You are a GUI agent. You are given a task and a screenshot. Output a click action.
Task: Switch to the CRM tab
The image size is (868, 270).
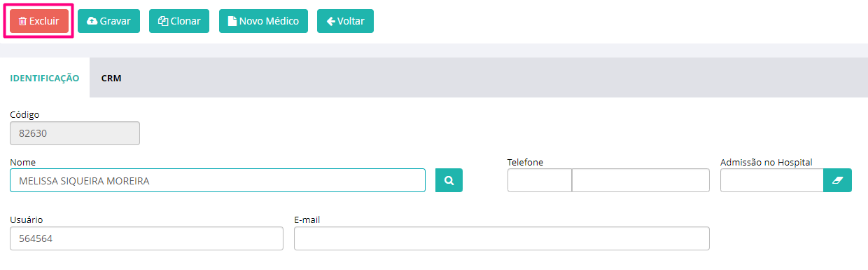(111, 79)
